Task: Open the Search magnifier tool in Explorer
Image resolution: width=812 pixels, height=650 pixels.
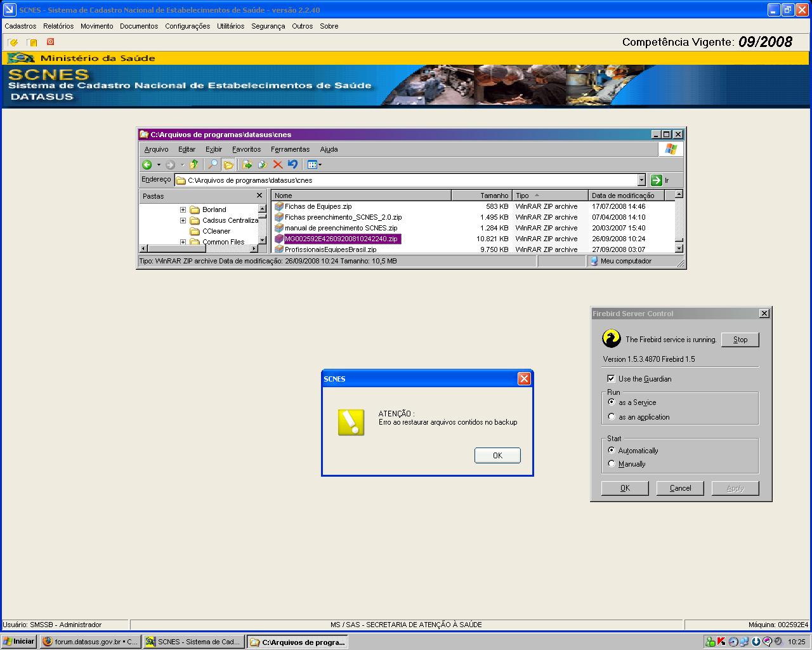Action: 213,164
